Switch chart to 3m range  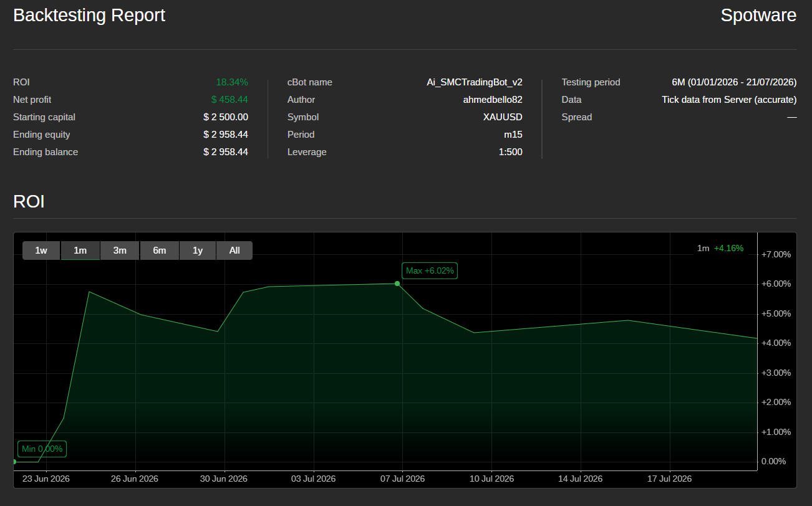coord(120,251)
